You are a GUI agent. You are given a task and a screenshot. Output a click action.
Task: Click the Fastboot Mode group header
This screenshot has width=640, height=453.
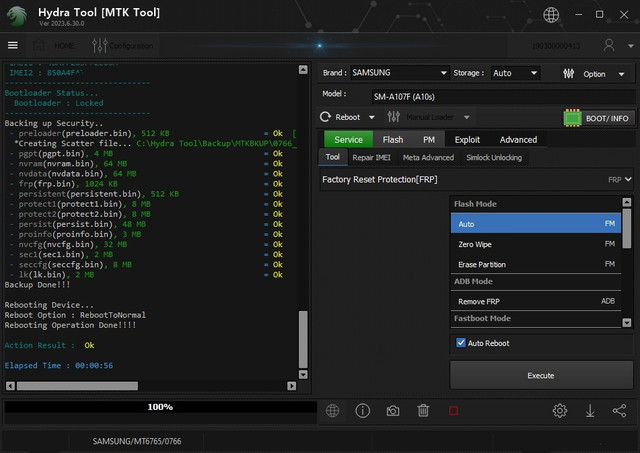(x=536, y=318)
